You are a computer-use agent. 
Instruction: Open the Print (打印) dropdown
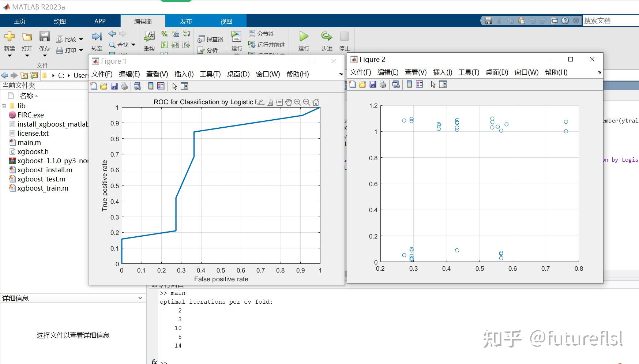81,50
